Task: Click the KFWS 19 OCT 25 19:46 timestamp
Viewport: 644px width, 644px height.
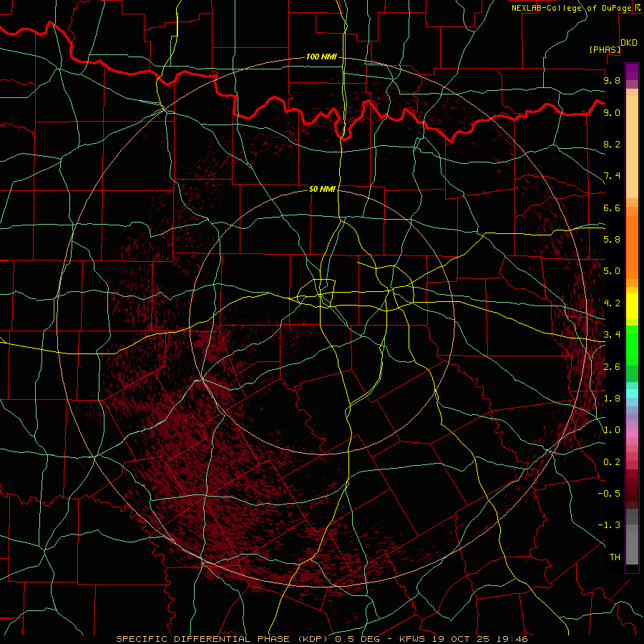Action: 463,639
